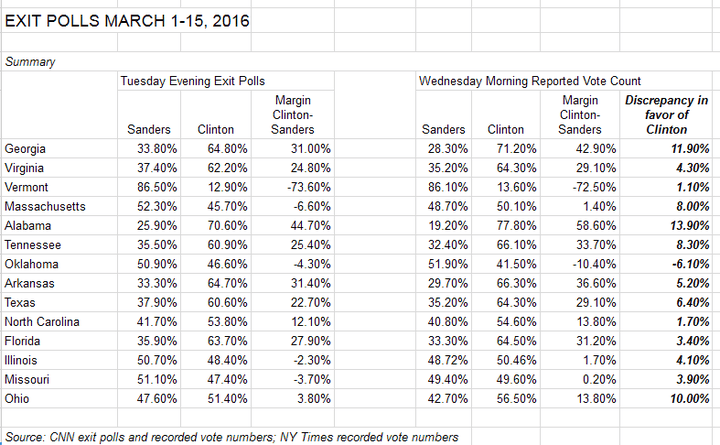Select the Massachusetts row label
The image size is (720, 445).
(x=46, y=207)
